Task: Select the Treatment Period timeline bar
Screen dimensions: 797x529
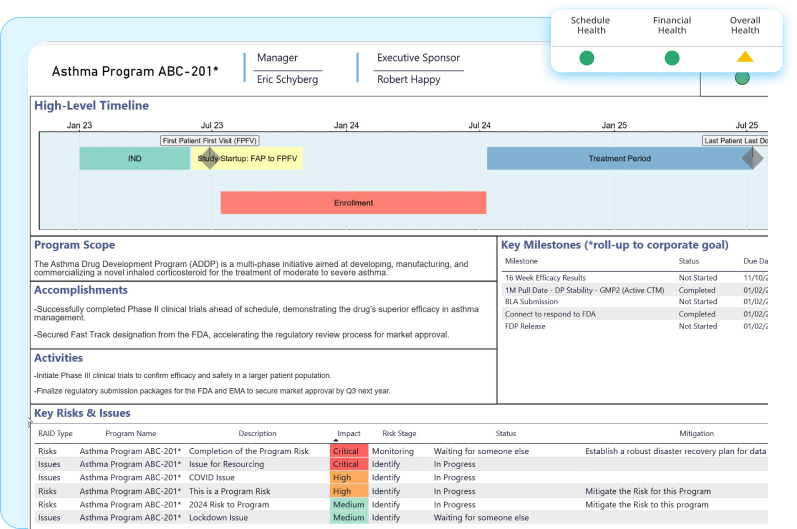Action: (x=618, y=158)
